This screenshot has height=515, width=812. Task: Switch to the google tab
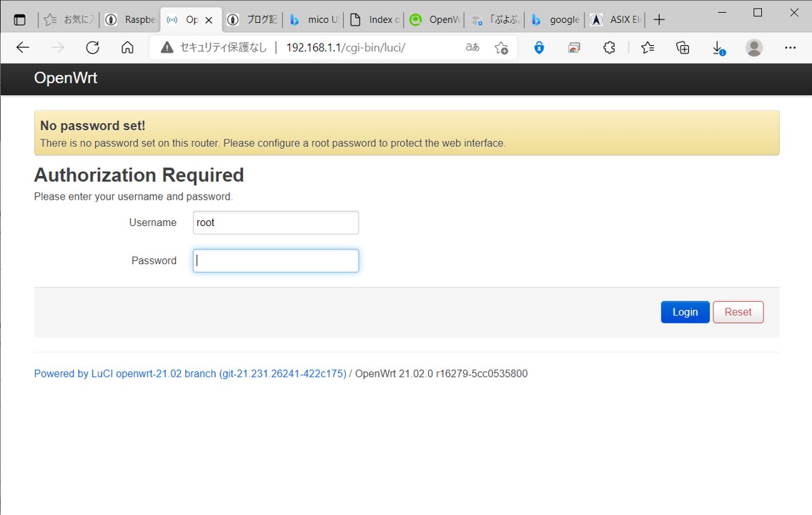555,20
